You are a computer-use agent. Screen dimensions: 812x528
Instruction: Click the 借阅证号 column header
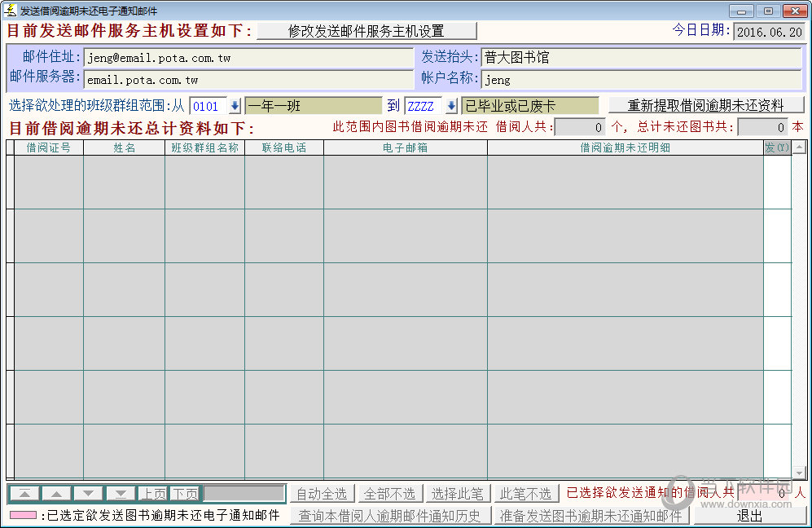(49, 147)
